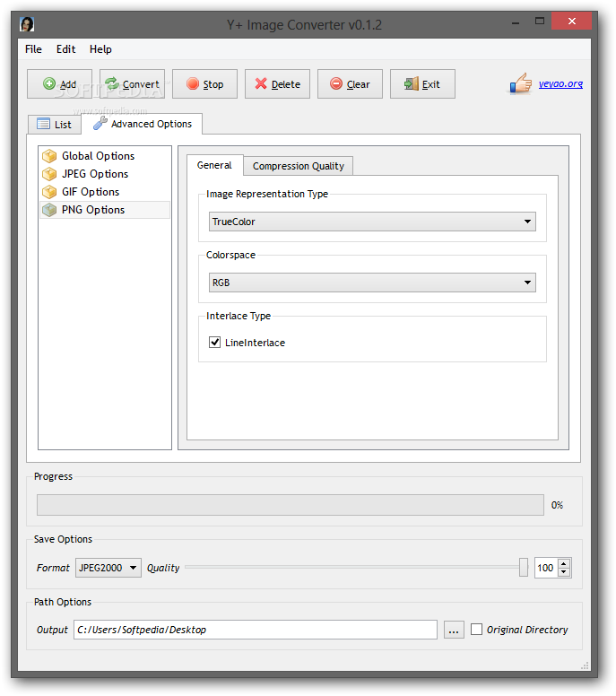
Task: Click the Exit button label
Action: (430, 84)
